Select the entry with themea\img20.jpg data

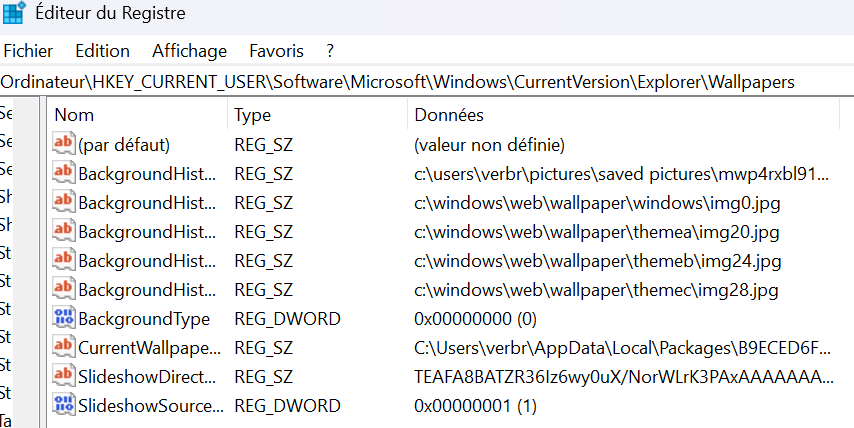pyautogui.click(x=443, y=232)
